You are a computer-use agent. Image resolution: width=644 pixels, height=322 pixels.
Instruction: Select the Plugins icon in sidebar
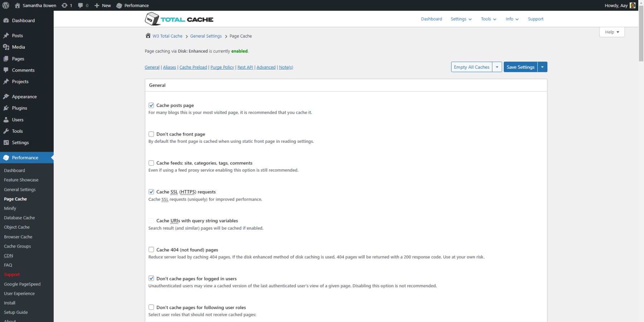[x=6, y=108]
